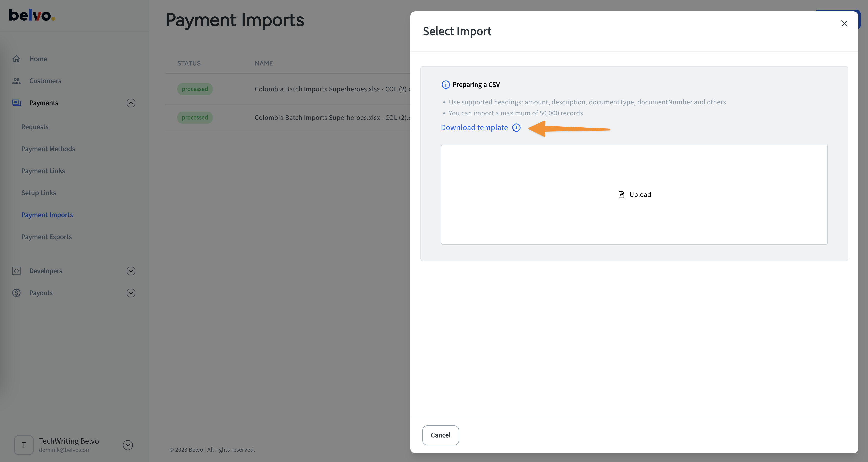
Task: Open the Requests submenu item
Action: pyautogui.click(x=35, y=127)
